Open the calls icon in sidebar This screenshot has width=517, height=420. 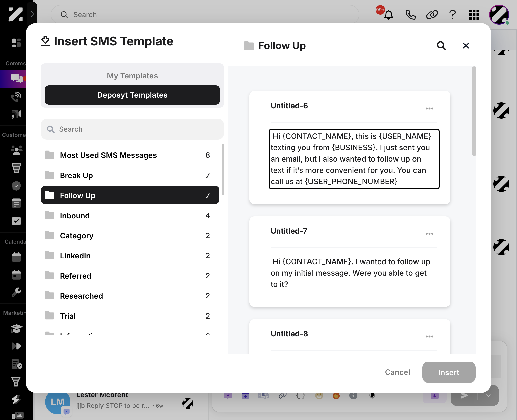point(16,97)
